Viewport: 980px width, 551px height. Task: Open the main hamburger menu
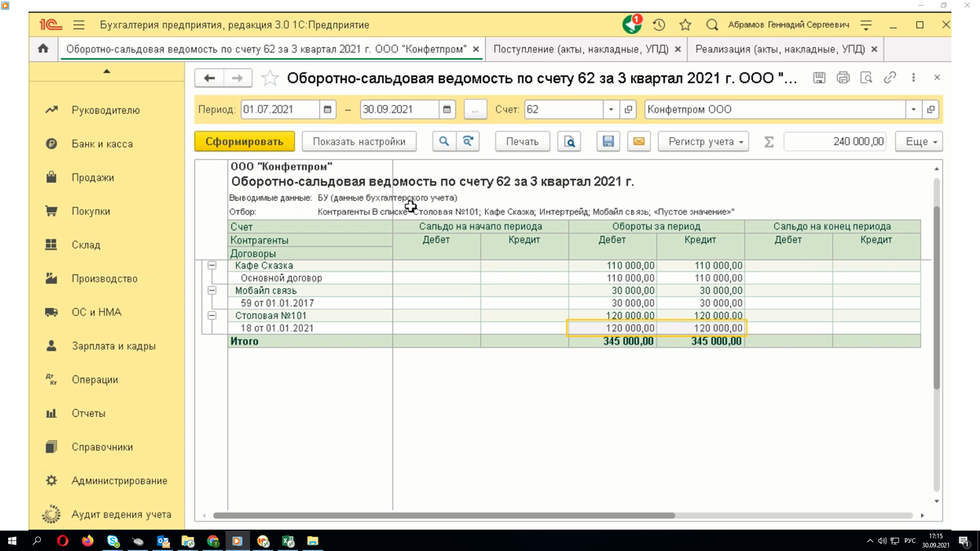coord(78,25)
